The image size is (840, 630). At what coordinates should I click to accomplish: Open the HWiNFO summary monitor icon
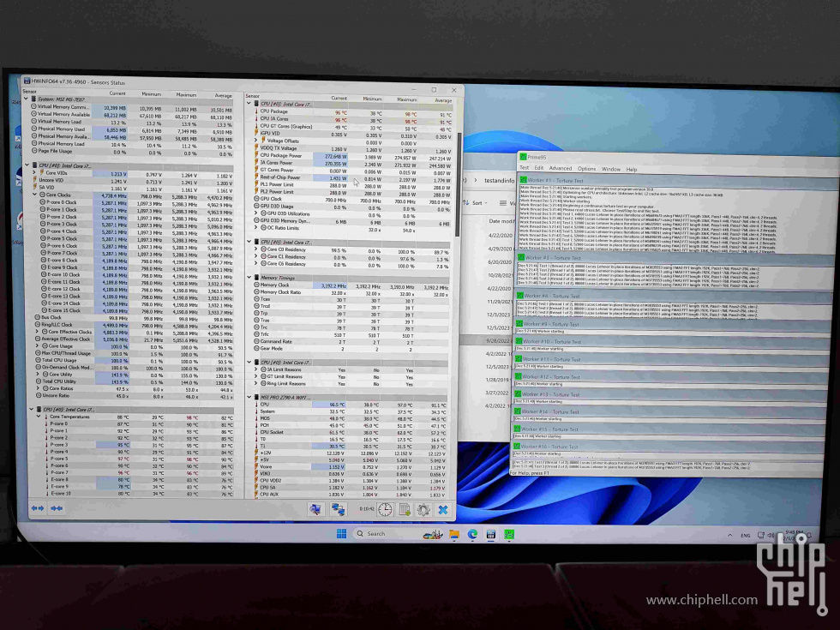315,509
